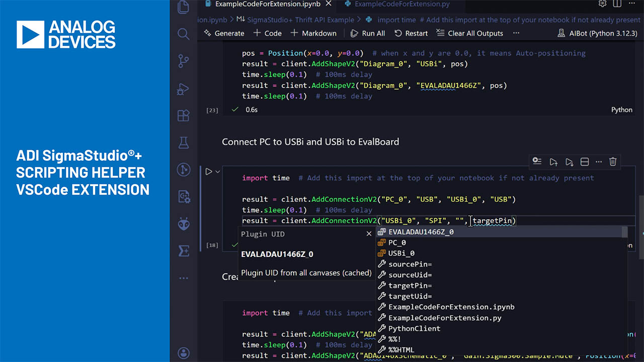Select the USBi_0 autocomplete suggestion

[x=502, y=253]
